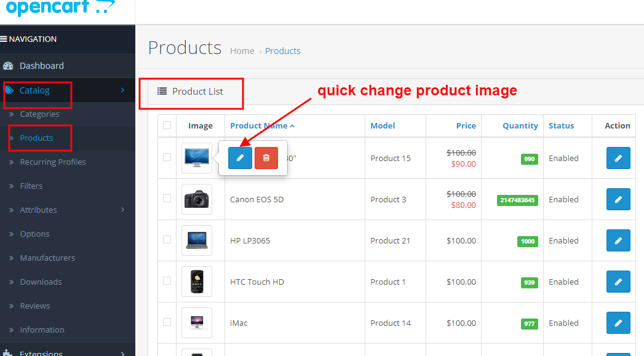Image resolution: width=644 pixels, height=356 pixels.
Task: Check the Canon EOS 5D checkbox
Action: 167,199
